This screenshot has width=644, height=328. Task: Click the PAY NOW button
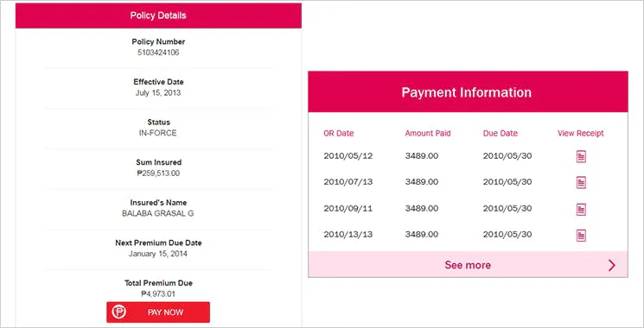click(158, 312)
